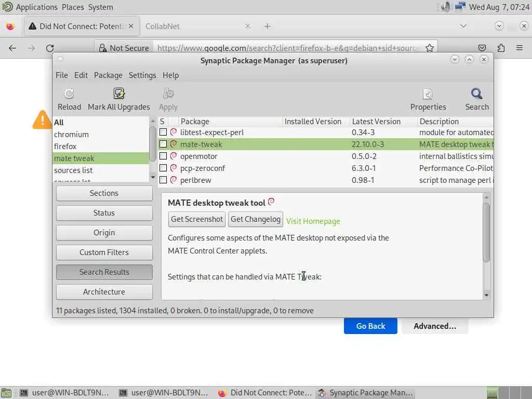
Task: Open the Firefox hamburger menu
Action: point(520,48)
